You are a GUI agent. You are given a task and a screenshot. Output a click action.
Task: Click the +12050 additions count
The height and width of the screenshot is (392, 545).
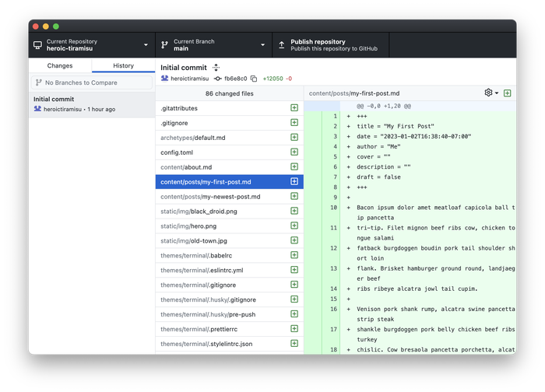point(272,79)
